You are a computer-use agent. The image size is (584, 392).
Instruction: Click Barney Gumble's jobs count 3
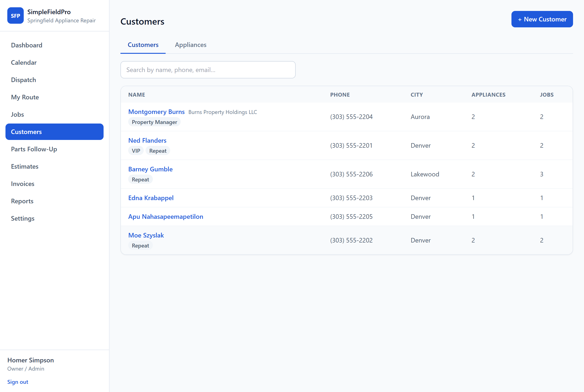click(542, 174)
